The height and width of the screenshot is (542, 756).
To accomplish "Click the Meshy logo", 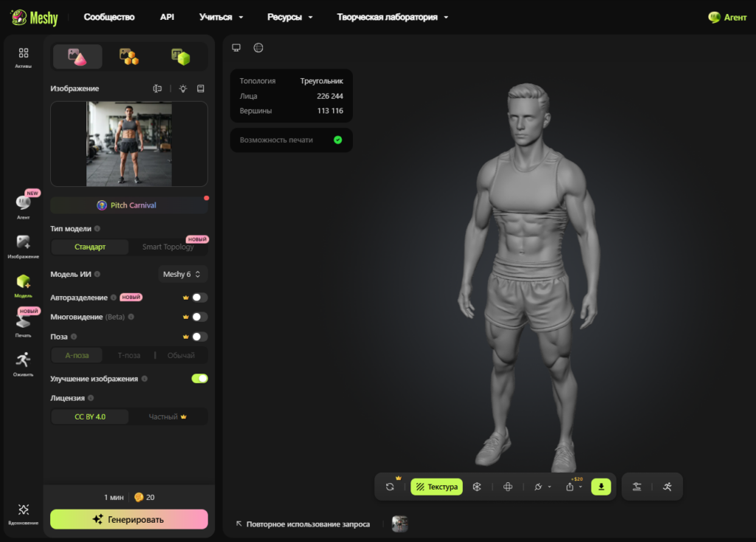I will pyautogui.click(x=34, y=18).
